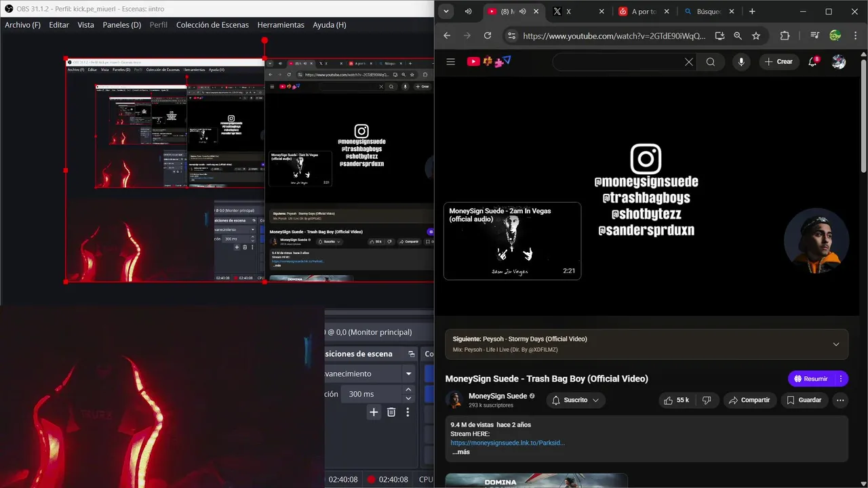Clear the YouTube search box with the X
This screenshot has height=488, width=868.
(688, 62)
